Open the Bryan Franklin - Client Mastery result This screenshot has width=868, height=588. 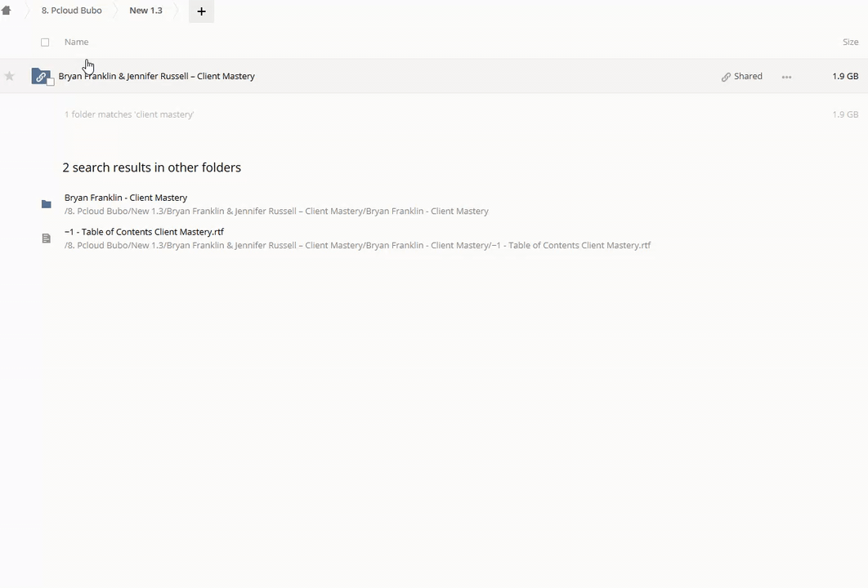[126, 198]
